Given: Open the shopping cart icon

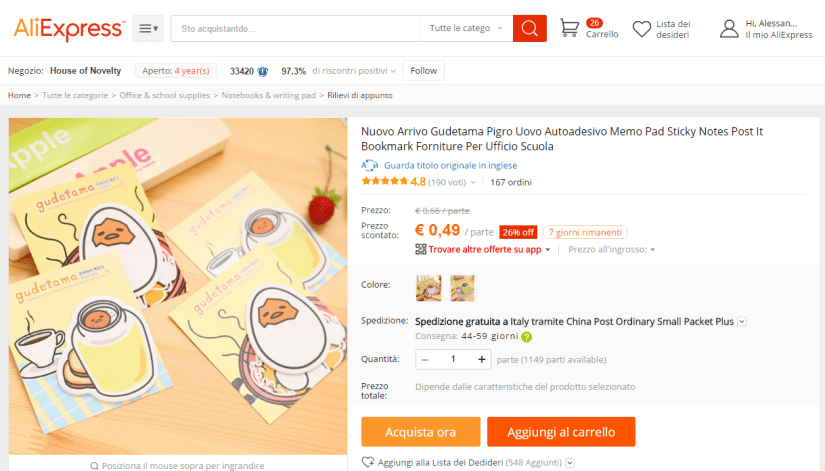Looking at the screenshot, I should click(x=569, y=28).
